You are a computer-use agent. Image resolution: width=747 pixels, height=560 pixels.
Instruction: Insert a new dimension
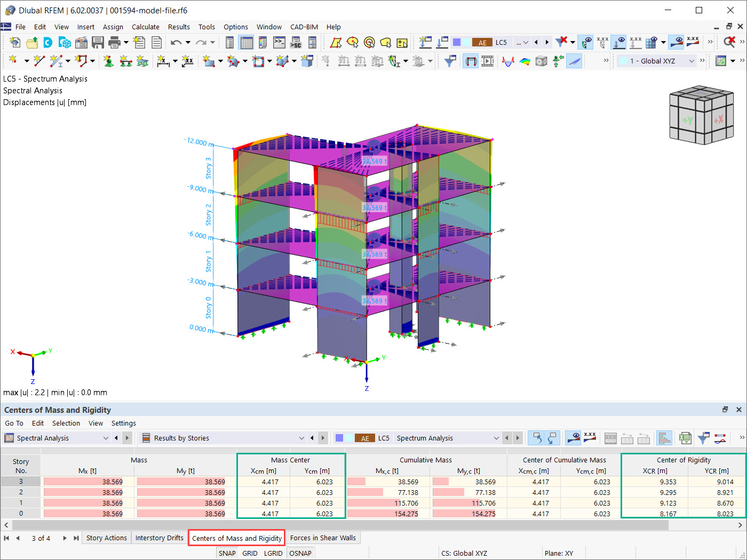(x=163, y=61)
